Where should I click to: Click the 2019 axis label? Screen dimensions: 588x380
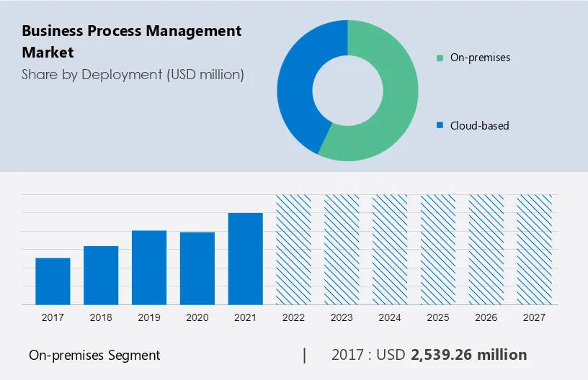click(149, 317)
